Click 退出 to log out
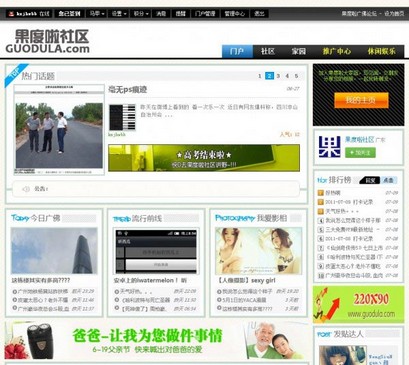The height and width of the screenshot is (365, 409). point(259,14)
